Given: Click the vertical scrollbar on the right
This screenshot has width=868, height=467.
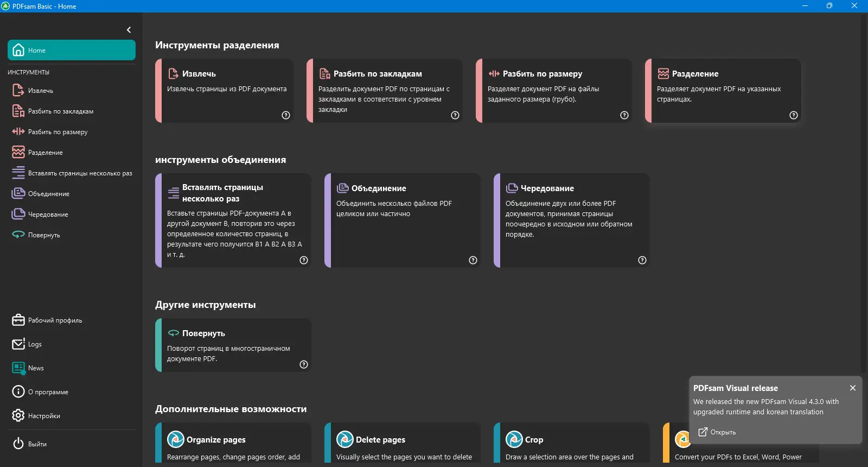Looking at the screenshot, I should click(x=863, y=193).
